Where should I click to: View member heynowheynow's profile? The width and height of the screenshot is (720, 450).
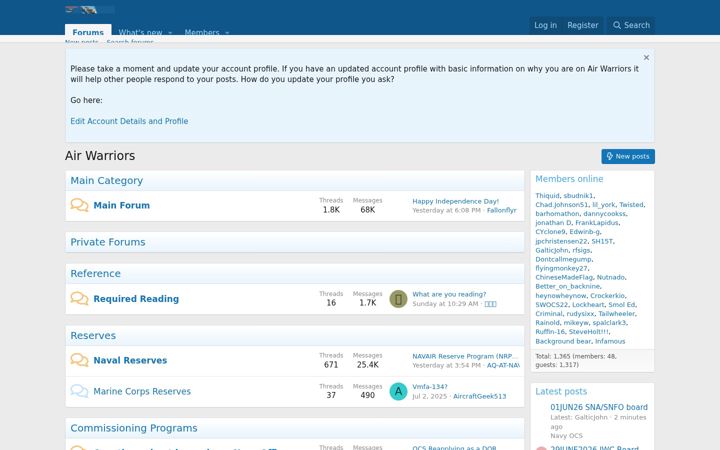click(561, 296)
